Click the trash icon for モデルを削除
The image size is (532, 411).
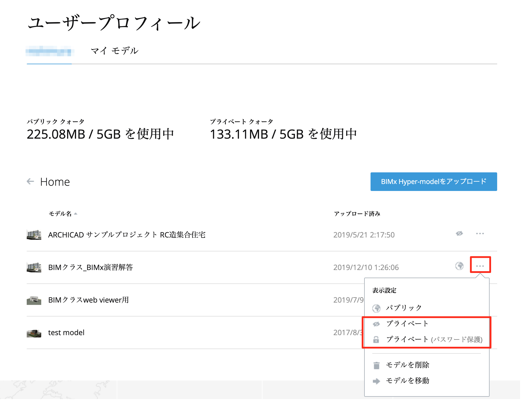pyautogui.click(x=376, y=365)
